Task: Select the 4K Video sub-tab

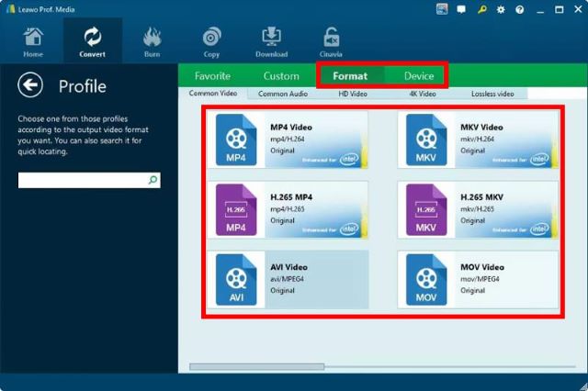Action: click(423, 94)
